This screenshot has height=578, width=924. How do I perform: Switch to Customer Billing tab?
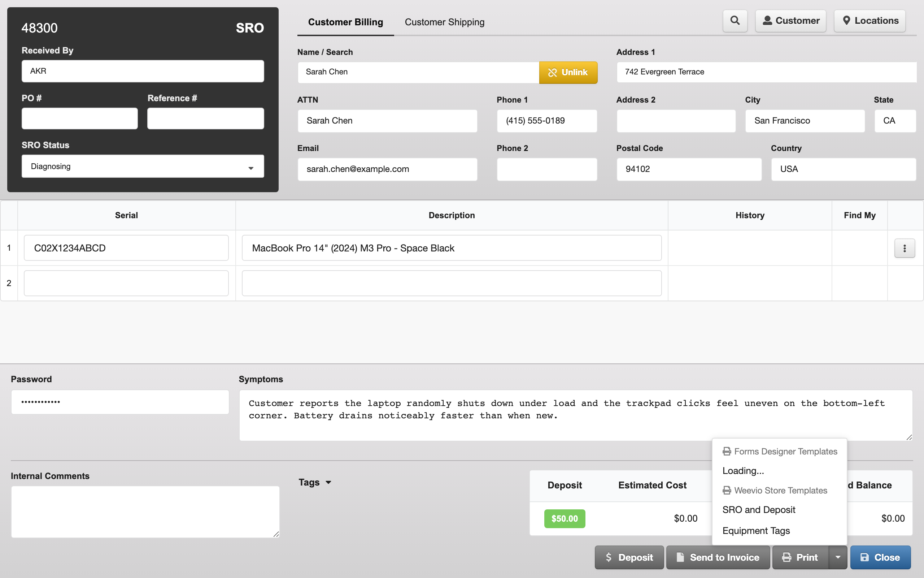345,22
